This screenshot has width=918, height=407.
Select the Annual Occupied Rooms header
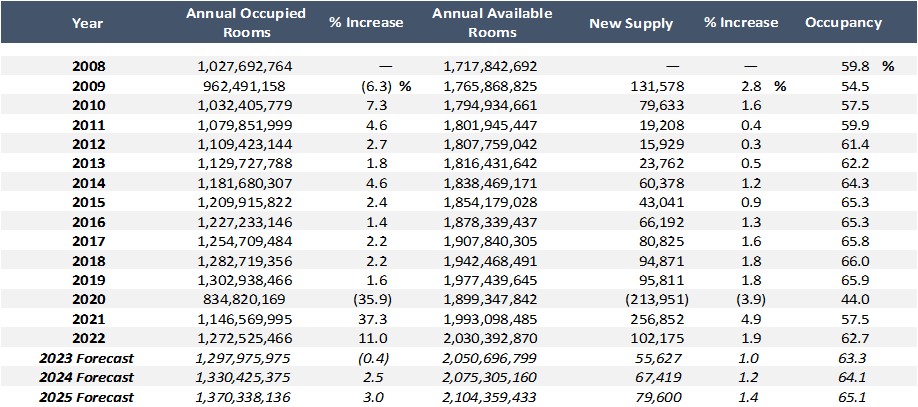click(246, 22)
